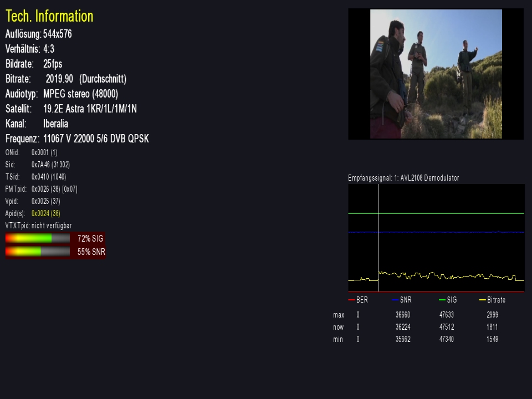532x399 pixels.
Task: Click the green SIG line in graph
Action: click(436, 213)
